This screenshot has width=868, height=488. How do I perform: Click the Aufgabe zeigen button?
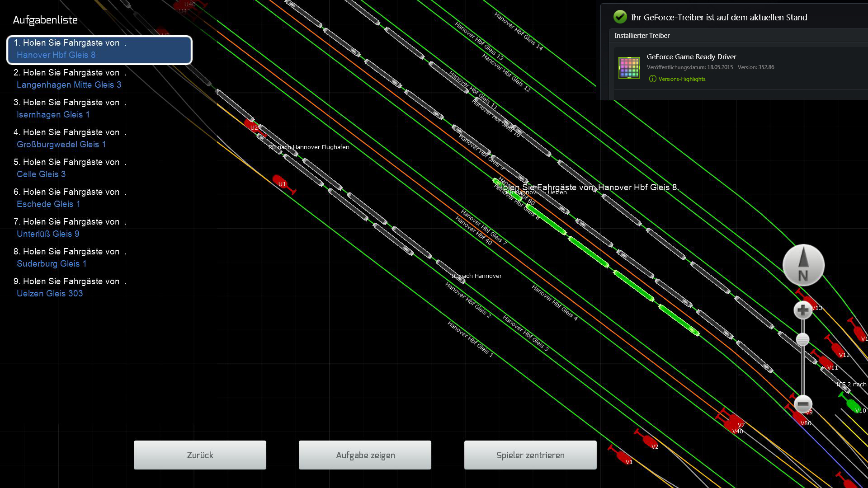click(365, 455)
